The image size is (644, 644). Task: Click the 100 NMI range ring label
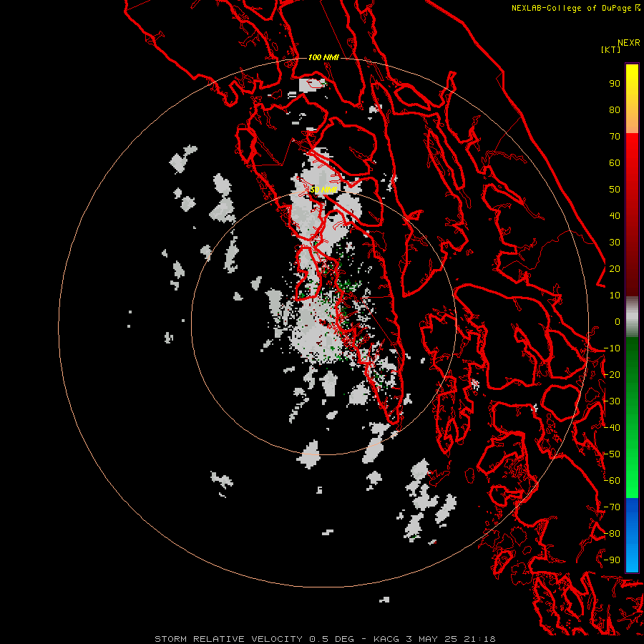323,57
